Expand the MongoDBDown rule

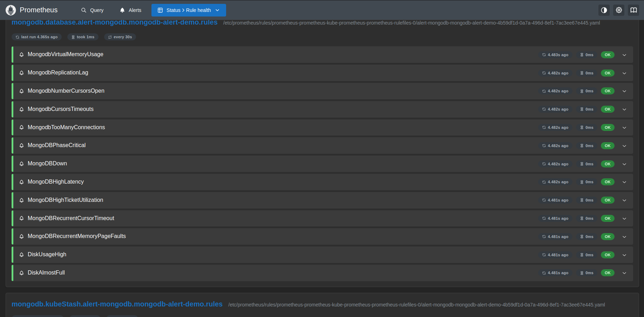tap(624, 164)
